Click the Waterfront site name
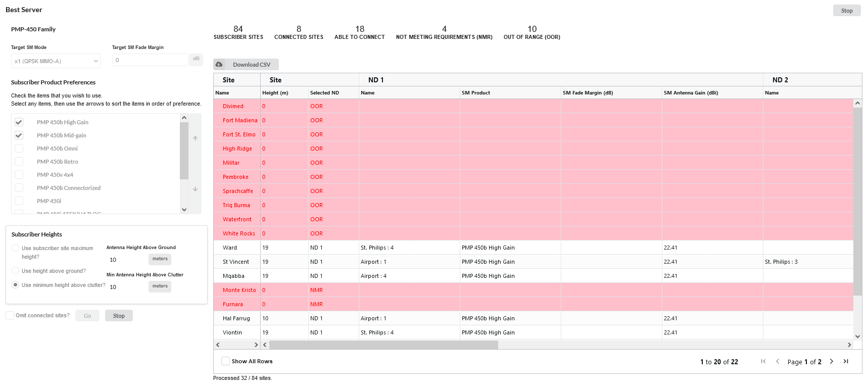 [x=237, y=219]
